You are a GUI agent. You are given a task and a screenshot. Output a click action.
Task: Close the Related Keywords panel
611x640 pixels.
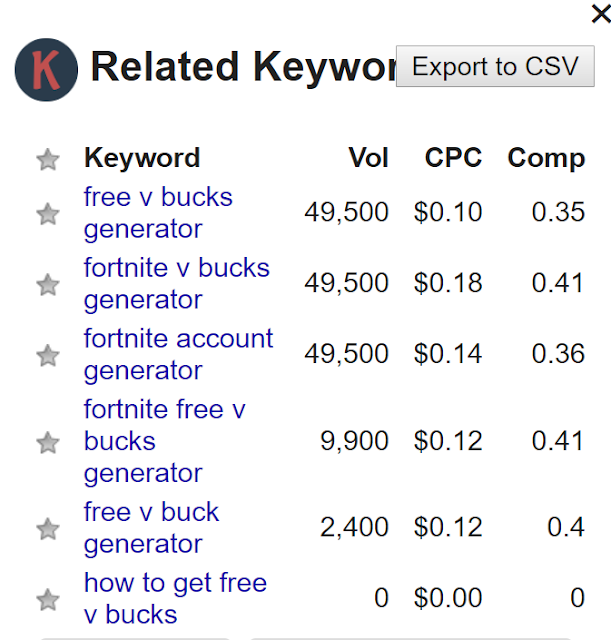click(600, 12)
